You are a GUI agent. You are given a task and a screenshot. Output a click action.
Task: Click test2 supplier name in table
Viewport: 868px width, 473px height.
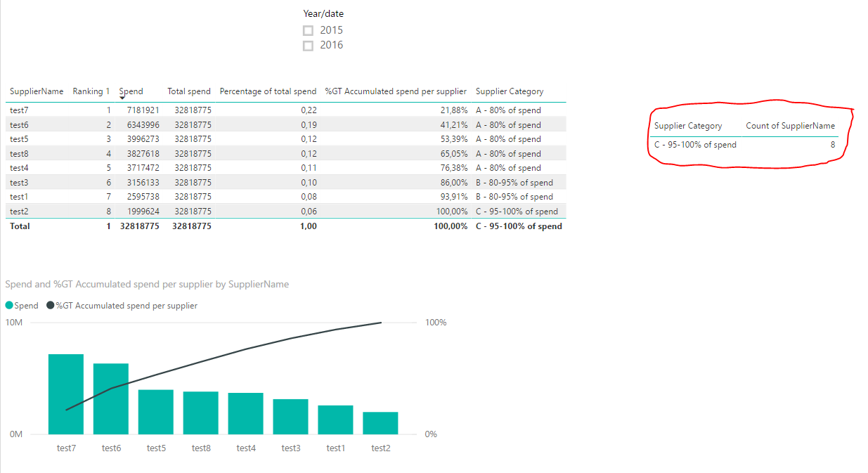tap(19, 211)
